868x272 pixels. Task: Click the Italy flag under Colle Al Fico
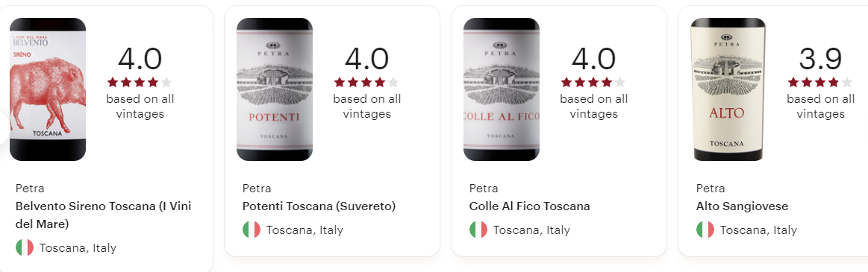(x=478, y=230)
